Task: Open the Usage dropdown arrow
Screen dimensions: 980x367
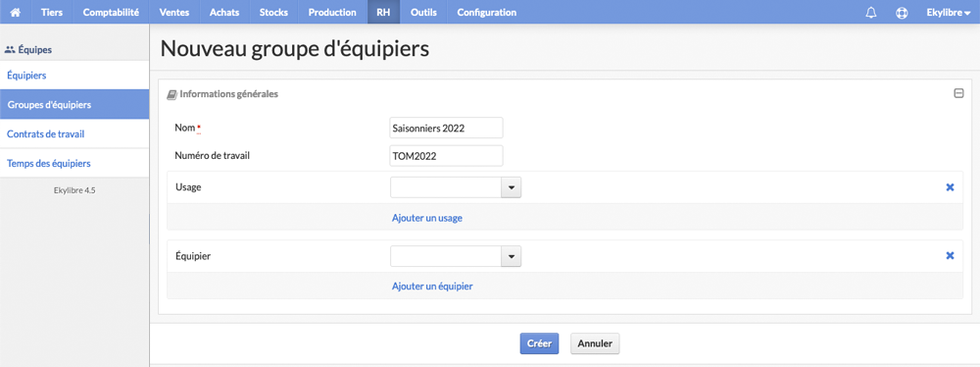Action: coord(512,187)
